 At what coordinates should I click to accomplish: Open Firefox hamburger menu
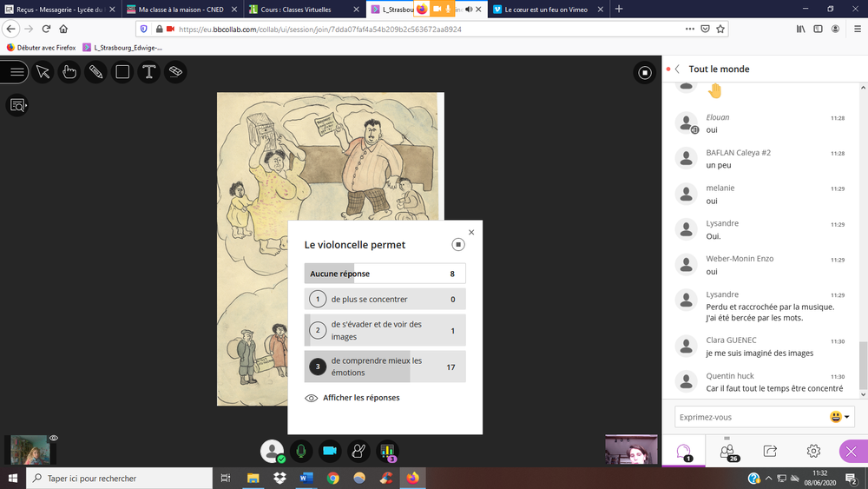coord(858,29)
